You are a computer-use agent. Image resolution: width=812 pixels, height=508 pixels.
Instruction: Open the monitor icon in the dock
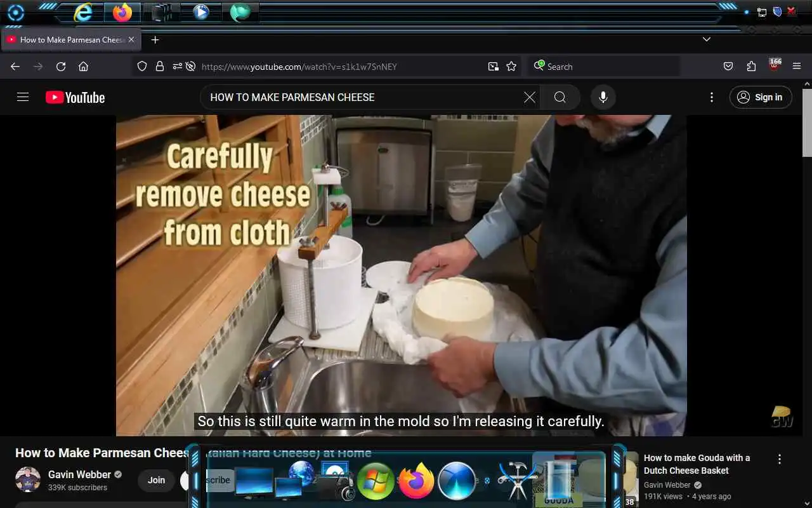coord(254,483)
